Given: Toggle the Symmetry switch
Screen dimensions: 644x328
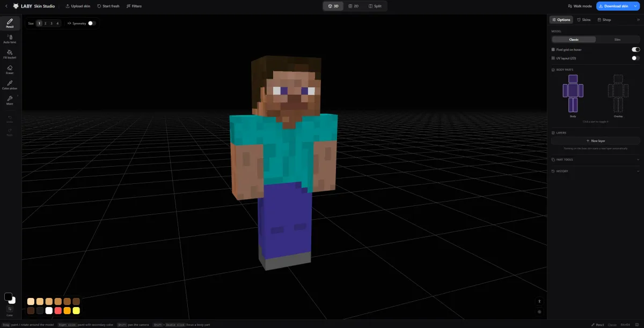Looking at the screenshot, I should [92, 23].
